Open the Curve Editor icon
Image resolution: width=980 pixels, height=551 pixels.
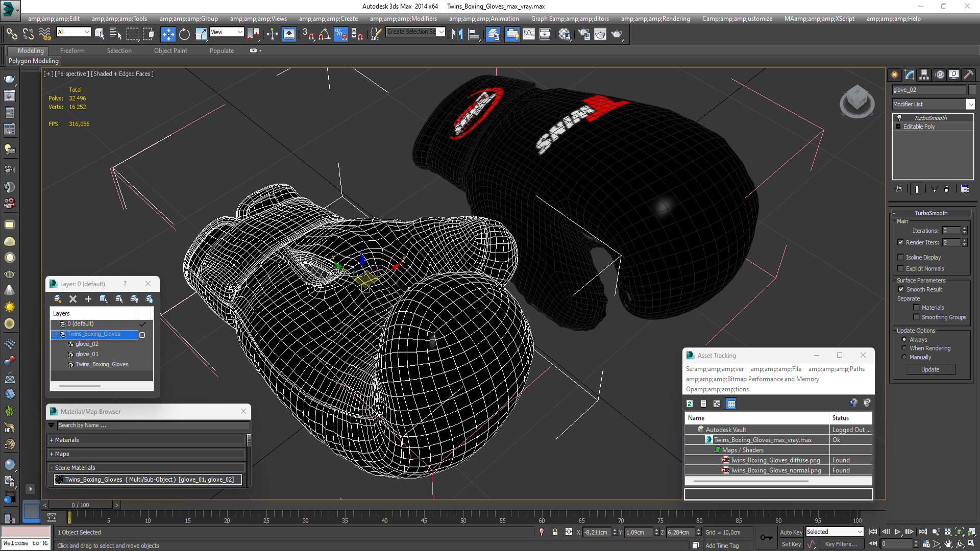tap(529, 34)
